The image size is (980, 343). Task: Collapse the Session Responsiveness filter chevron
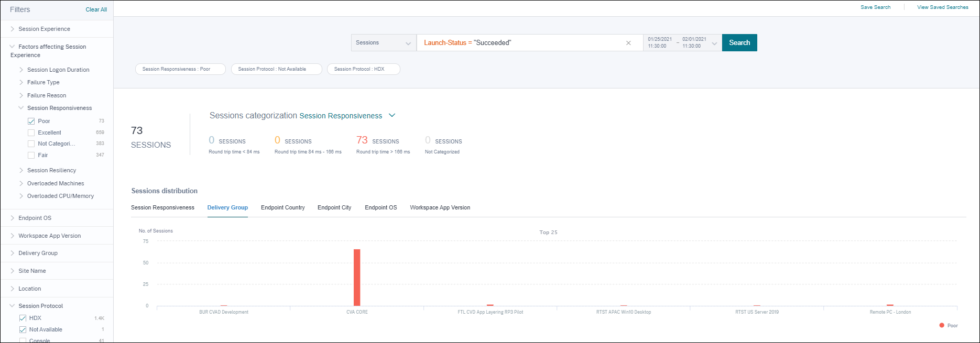pyautogui.click(x=21, y=108)
